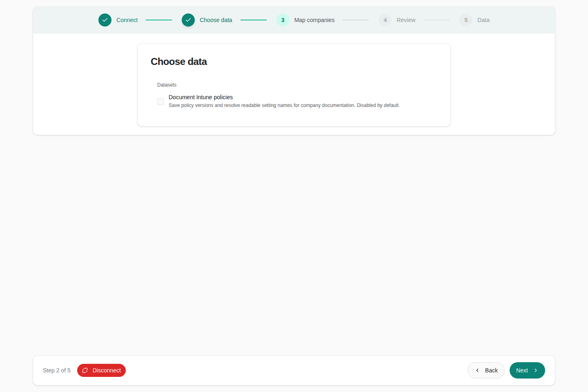Click the step 5 number circle
Image resolution: width=588 pixels, height=392 pixels.
[466, 20]
